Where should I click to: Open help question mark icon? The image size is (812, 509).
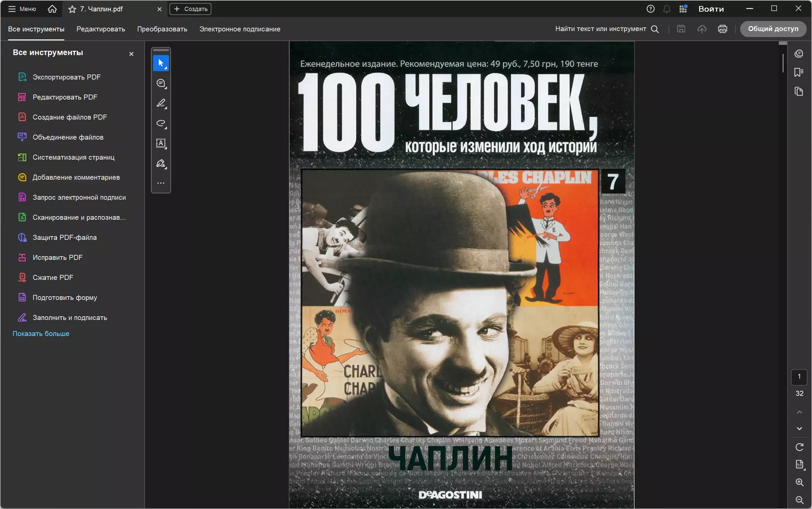coord(650,9)
